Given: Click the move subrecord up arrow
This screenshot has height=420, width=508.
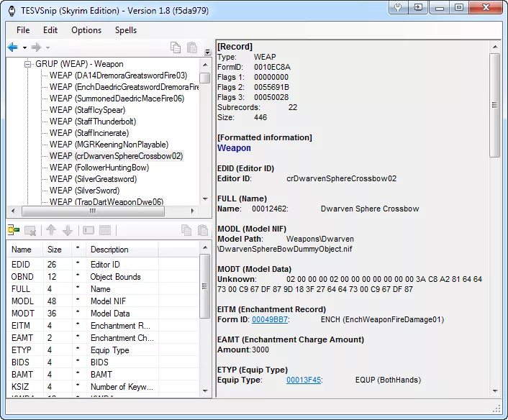Looking at the screenshot, I should (x=51, y=230).
